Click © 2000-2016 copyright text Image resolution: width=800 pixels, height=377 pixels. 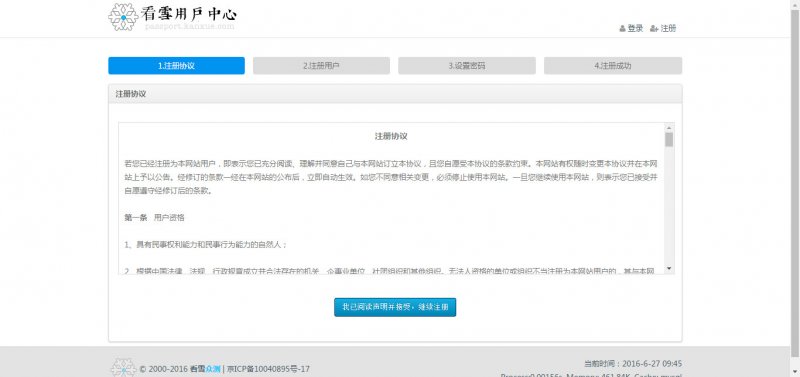[x=163, y=369]
